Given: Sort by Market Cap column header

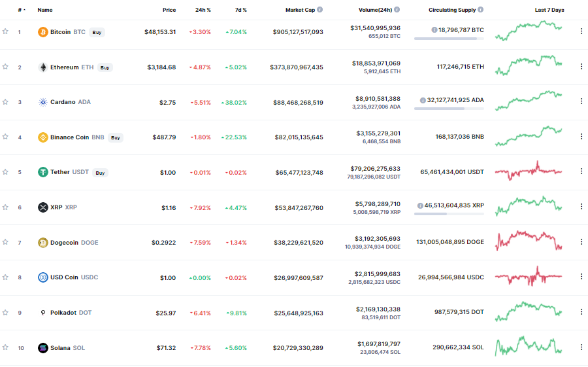Looking at the screenshot, I should point(300,10).
